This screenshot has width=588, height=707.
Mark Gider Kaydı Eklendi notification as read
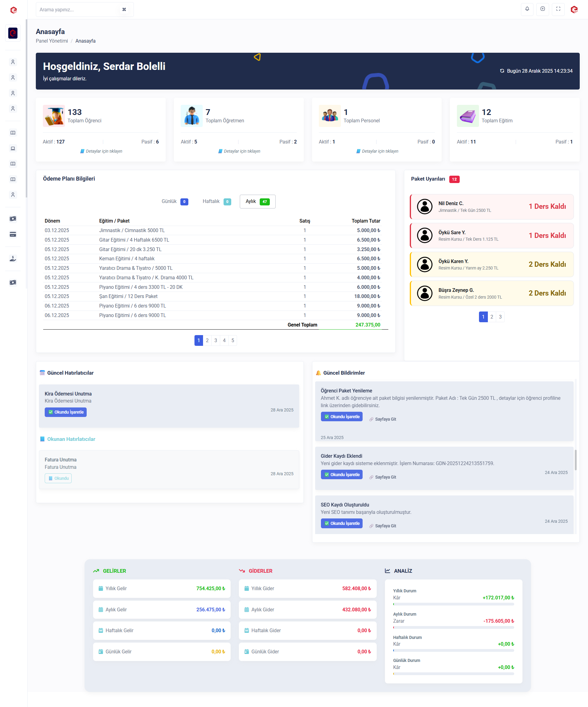coord(341,474)
